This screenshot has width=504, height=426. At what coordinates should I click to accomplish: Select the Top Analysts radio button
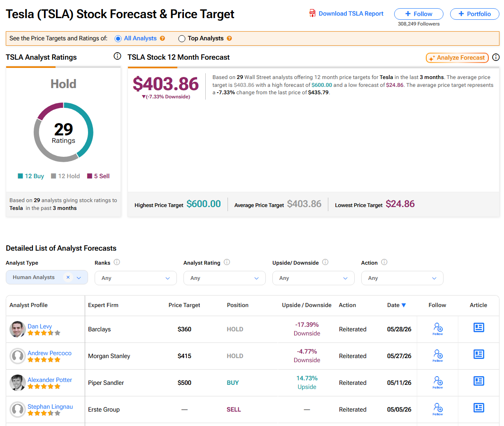[182, 39]
